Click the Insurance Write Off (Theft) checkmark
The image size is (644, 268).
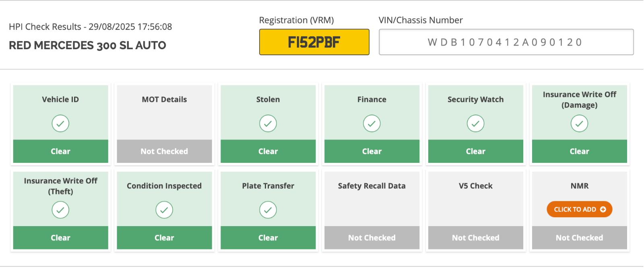click(x=60, y=210)
